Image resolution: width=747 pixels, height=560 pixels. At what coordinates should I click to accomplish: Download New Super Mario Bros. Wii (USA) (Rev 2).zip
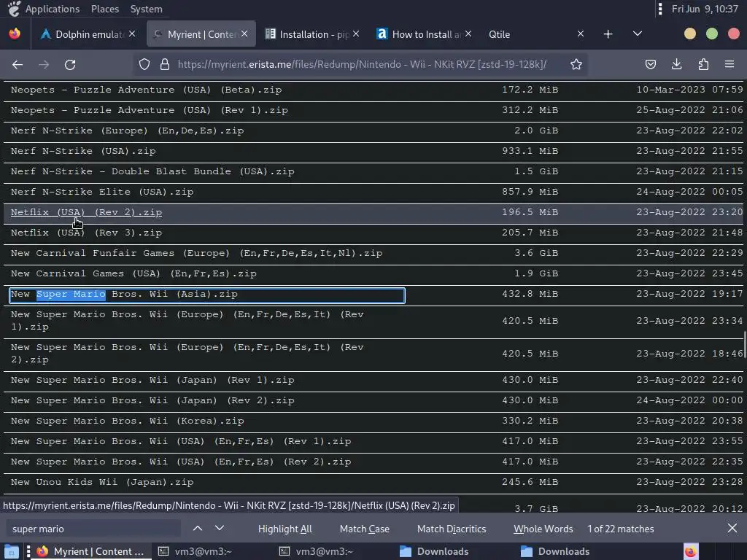coord(181,462)
